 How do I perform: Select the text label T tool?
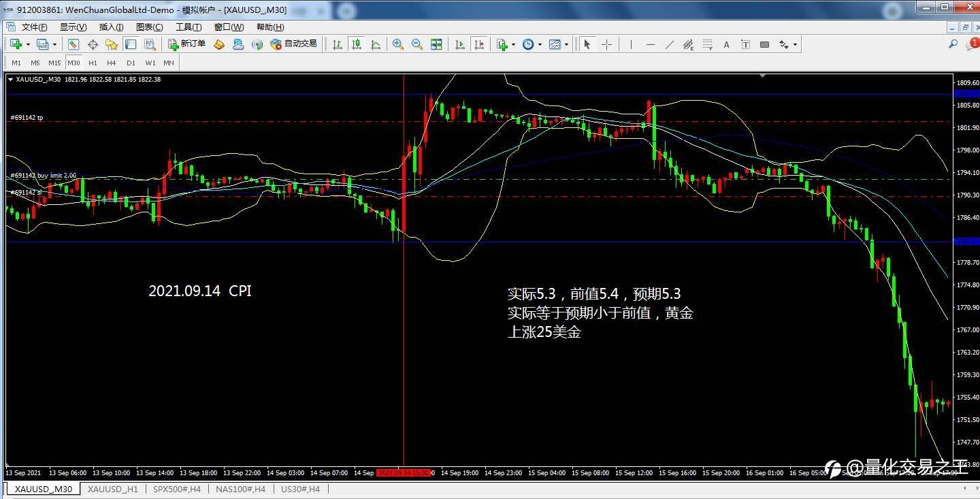(x=745, y=44)
